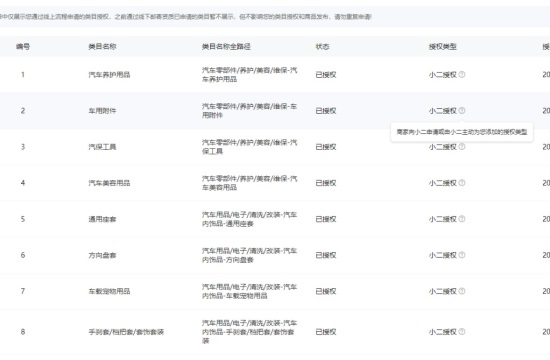Click the full path ending in 汽保工具
The width and height of the screenshot is (550, 360).
click(249, 147)
